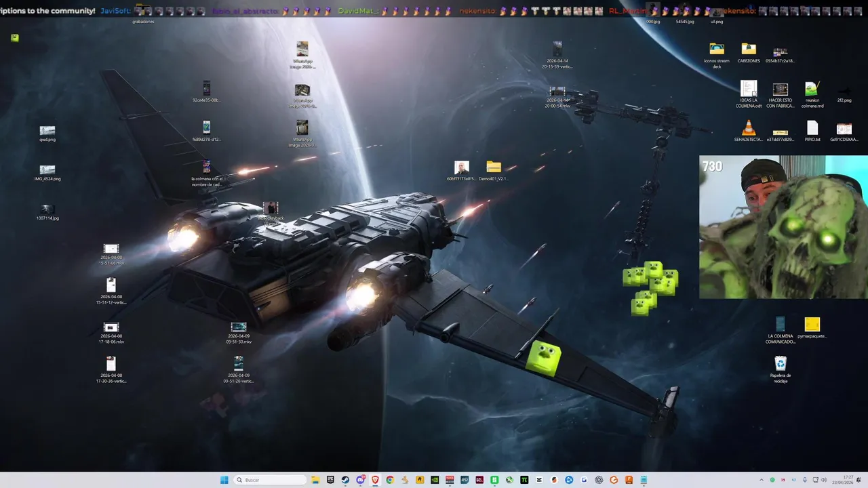The image size is (868, 488).
Task: Select the CABEZONES folder
Action: tap(749, 53)
